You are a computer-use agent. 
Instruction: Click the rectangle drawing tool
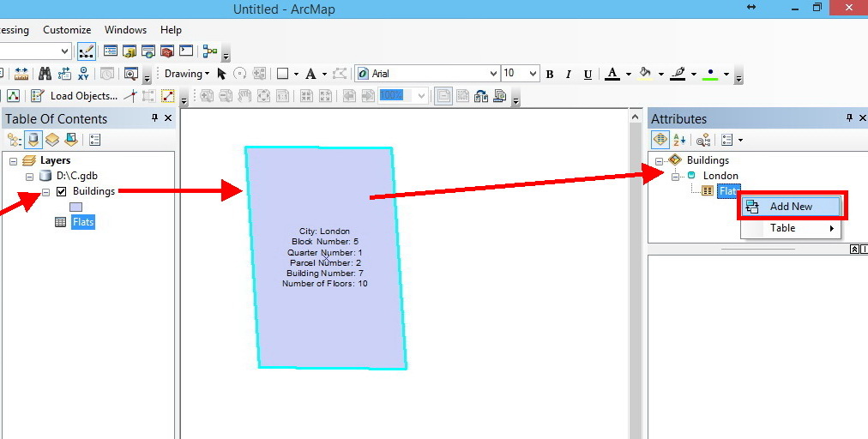[x=282, y=74]
